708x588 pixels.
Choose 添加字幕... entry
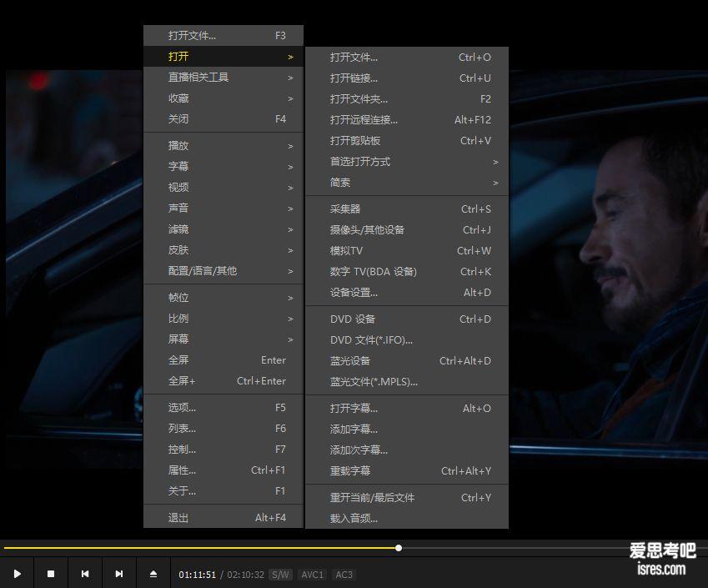[407, 429]
